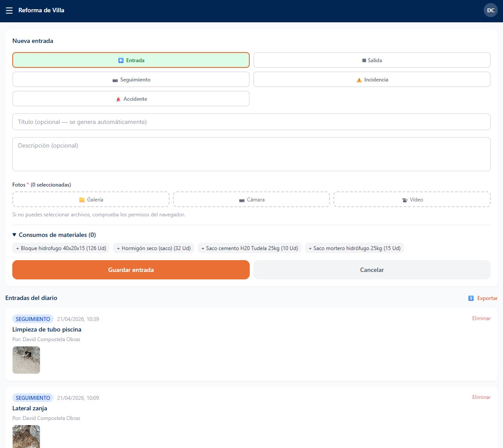Save with Guardar entrada button
The image size is (503, 448).
[x=131, y=270]
